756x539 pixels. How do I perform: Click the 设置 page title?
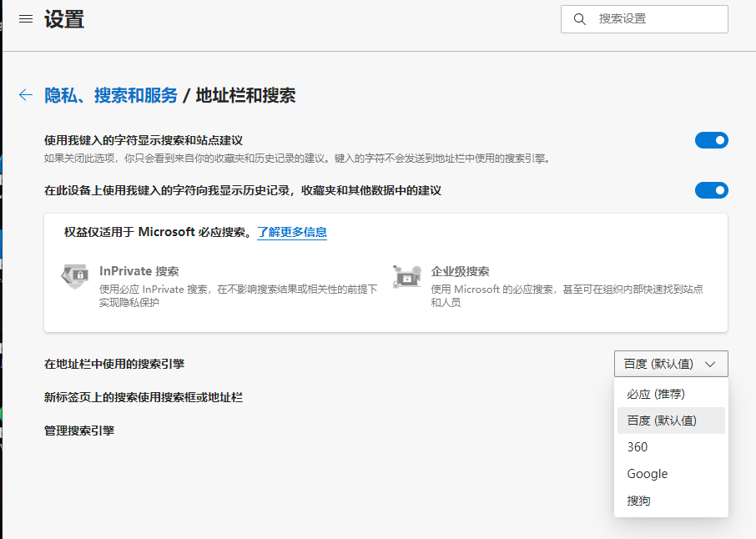[x=64, y=19]
